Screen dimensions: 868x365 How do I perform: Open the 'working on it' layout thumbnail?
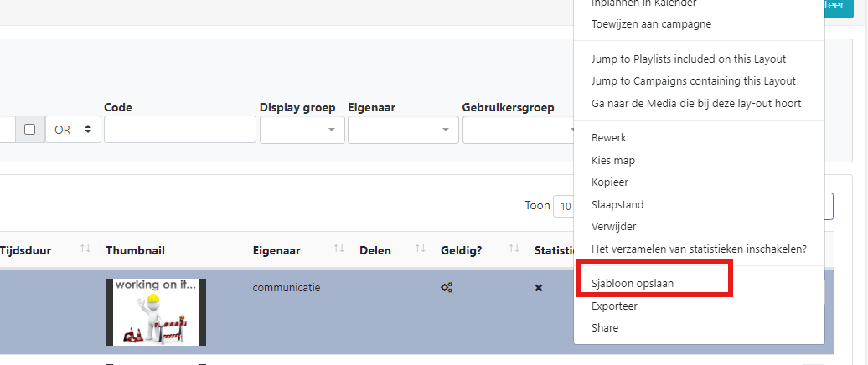[x=156, y=311]
